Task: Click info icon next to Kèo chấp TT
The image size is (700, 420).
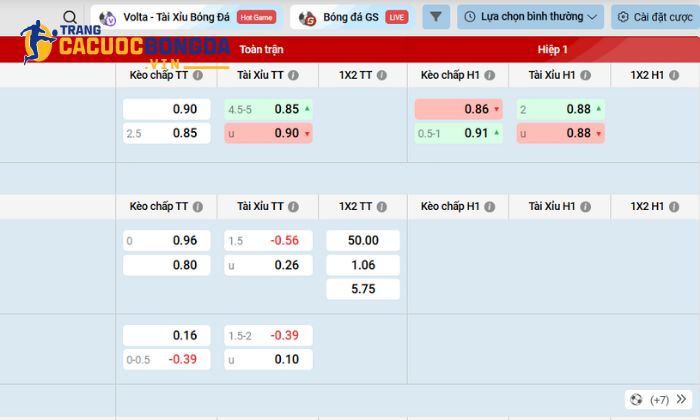Action: point(197,76)
